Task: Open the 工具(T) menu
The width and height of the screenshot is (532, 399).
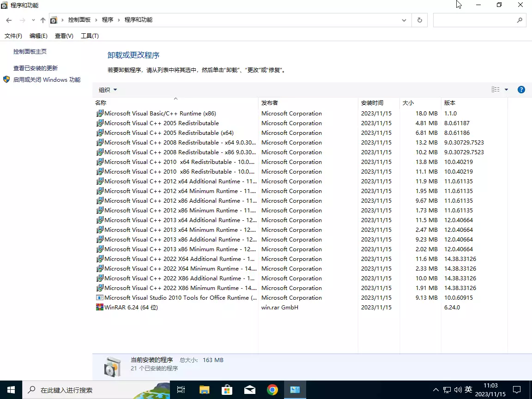Action: tap(90, 36)
